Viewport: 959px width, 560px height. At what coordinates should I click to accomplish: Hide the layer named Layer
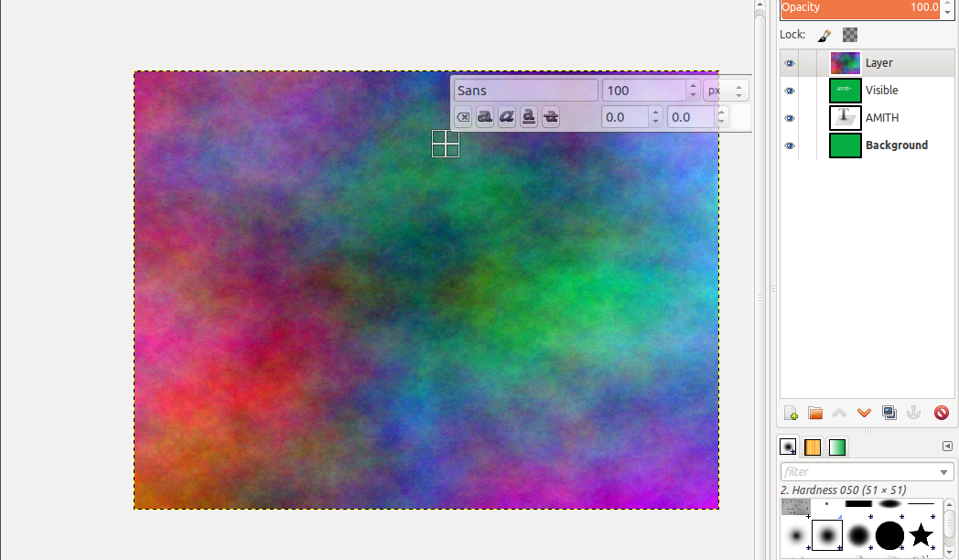790,63
